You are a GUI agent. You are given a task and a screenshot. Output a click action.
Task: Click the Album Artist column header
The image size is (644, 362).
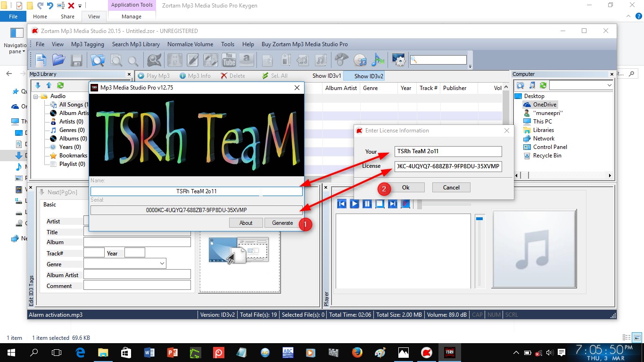click(341, 88)
